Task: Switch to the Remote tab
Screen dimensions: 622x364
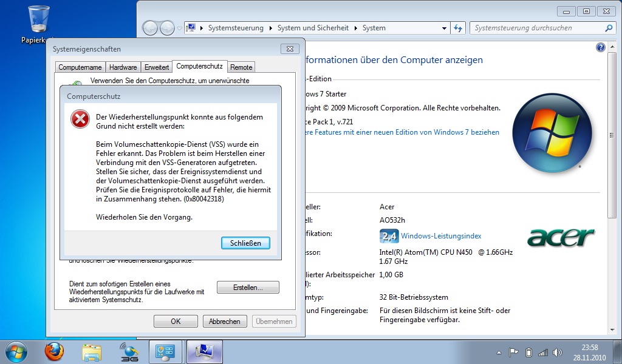Action: coord(241,67)
